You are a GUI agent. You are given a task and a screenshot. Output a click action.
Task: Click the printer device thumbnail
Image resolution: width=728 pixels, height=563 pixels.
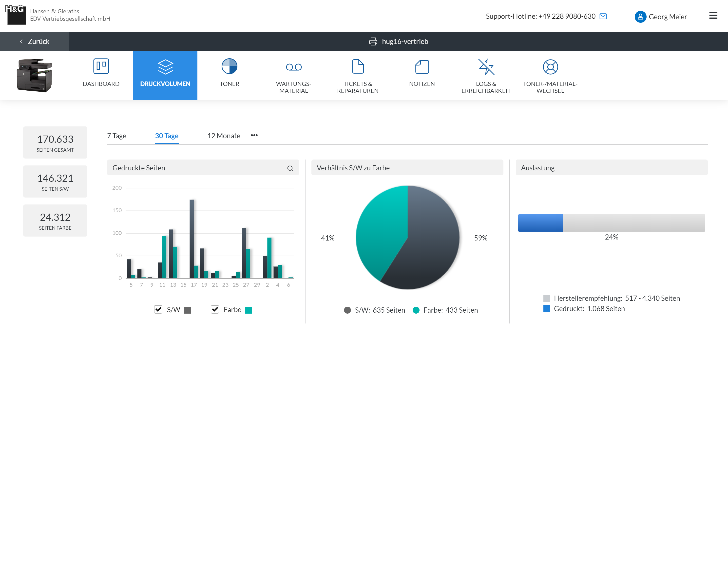pyautogui.click(x=34, y=75)
